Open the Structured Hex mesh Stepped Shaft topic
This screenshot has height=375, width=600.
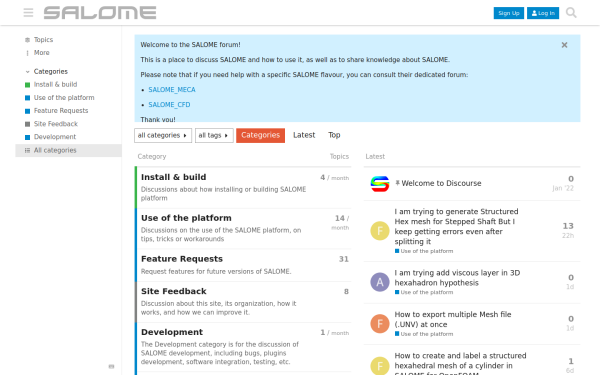point(456,227)
